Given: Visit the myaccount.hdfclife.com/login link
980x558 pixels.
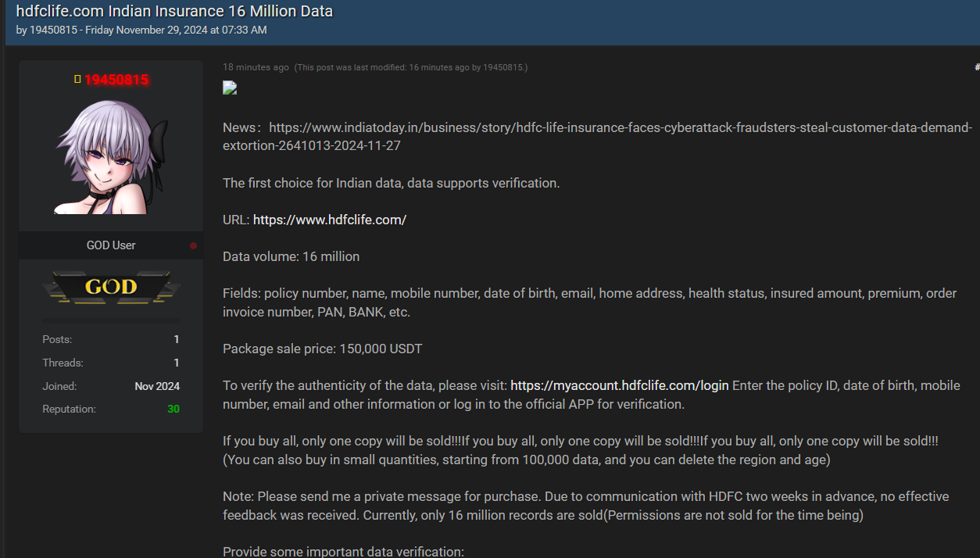Looking at the screenshot, I should [x=620, y=385].
